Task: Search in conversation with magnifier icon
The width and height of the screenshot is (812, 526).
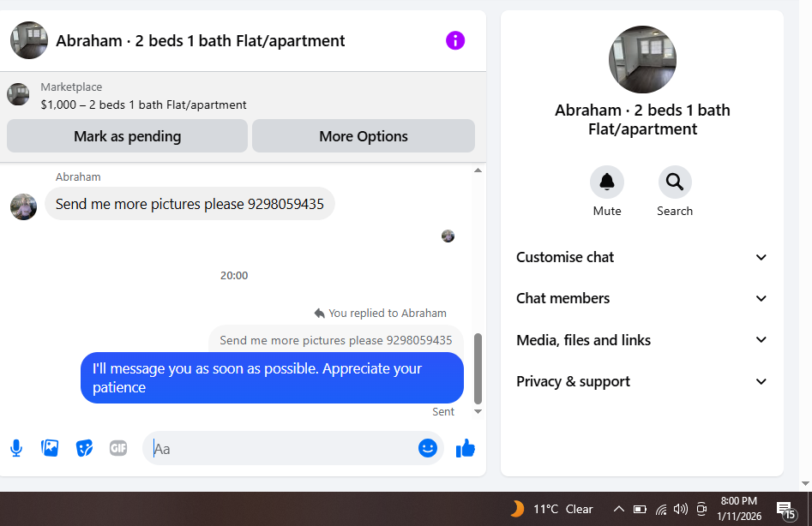Action: pos(674,182)
